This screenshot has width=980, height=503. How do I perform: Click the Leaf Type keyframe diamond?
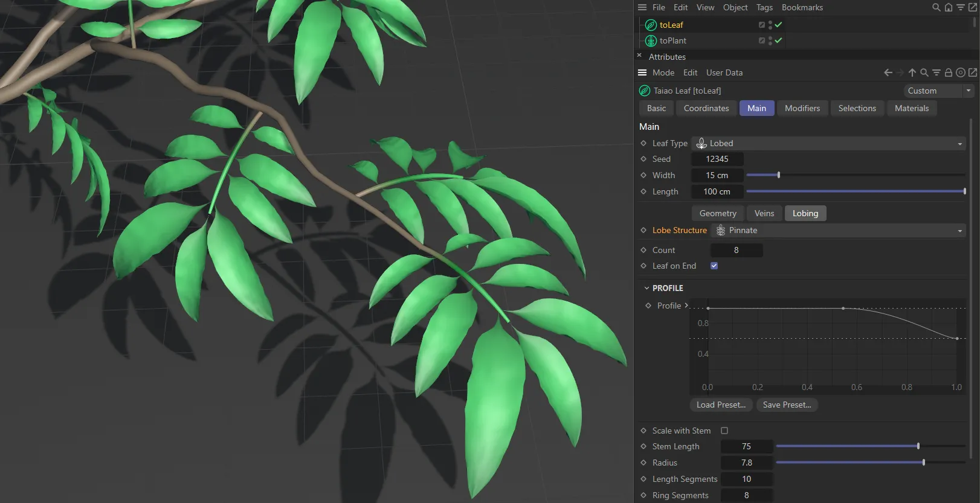point(643,143)
